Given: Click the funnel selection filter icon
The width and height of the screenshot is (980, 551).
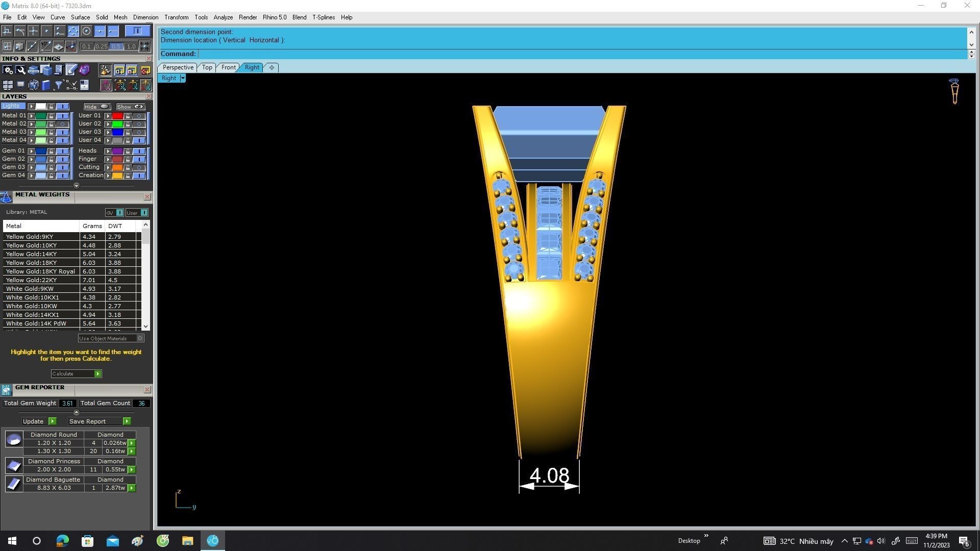Looking at the screenshot, I should coord(58,85).
